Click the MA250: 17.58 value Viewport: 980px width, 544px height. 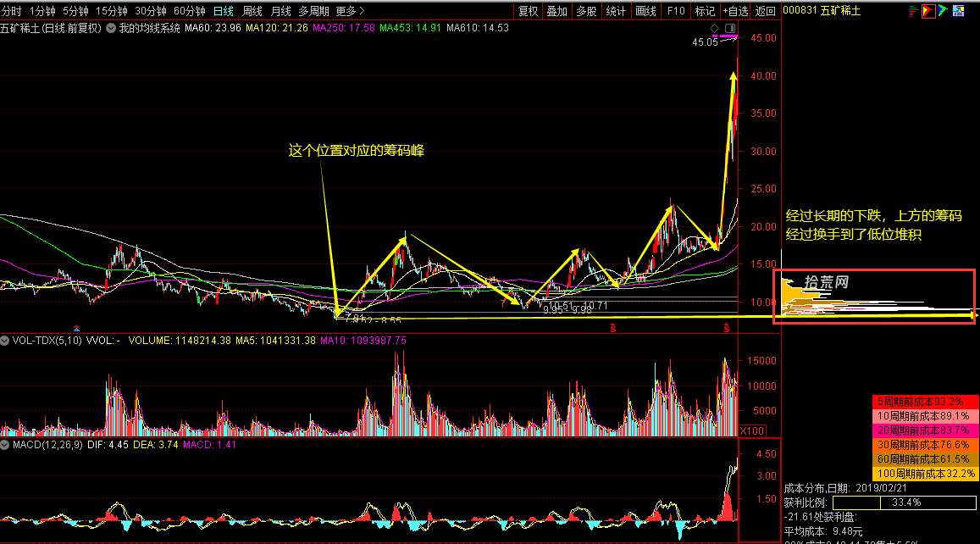(344, 28)
